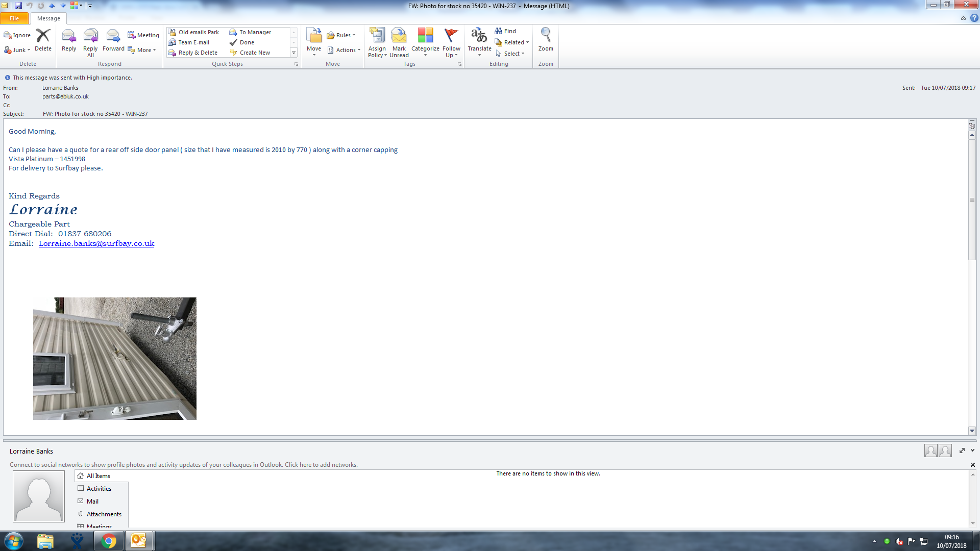The image size is (980, 551).
Task: Click the Done quick step
Action: (x=247, y=42)
